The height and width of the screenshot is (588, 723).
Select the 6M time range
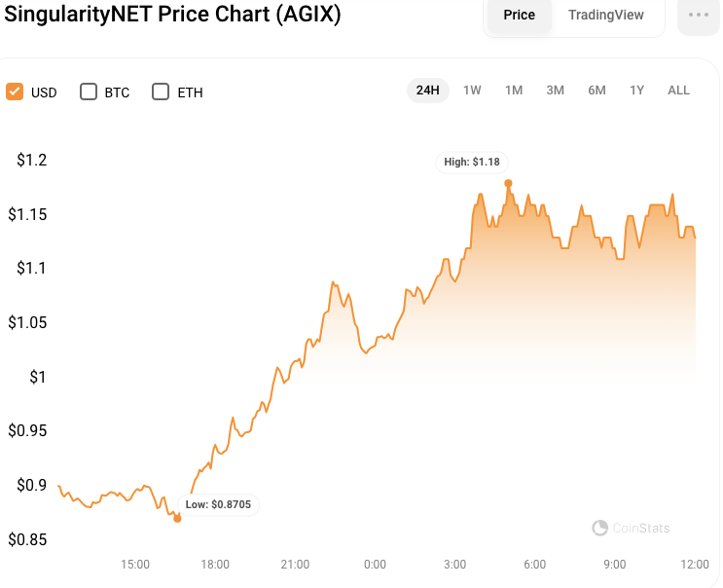[596, 91]
